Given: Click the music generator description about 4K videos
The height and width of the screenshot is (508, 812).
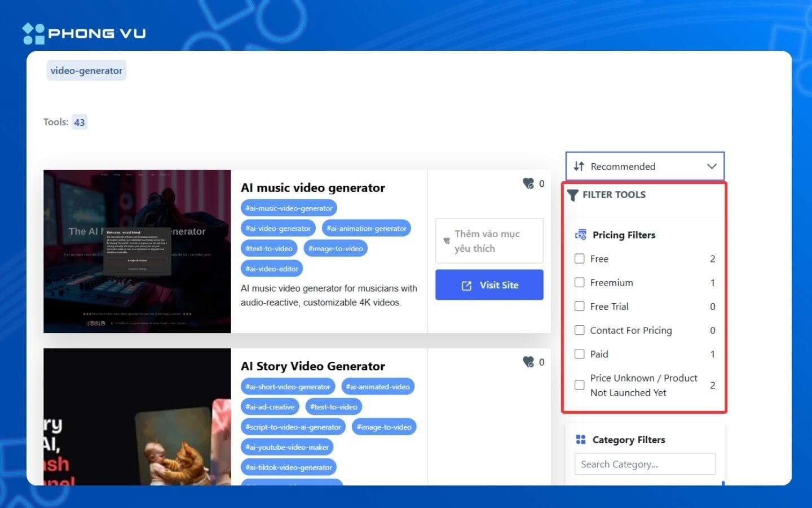Looking at the screenshot, I should click(x=329, y=295).
